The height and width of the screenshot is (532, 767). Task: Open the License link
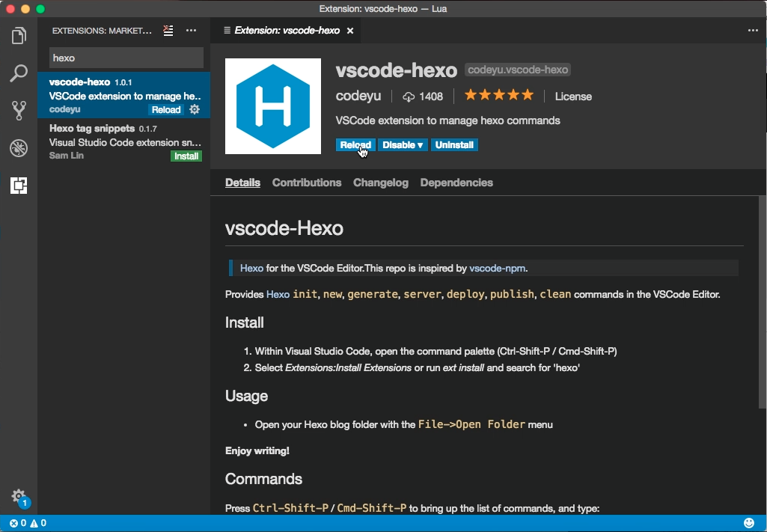(x=573, y=97)
